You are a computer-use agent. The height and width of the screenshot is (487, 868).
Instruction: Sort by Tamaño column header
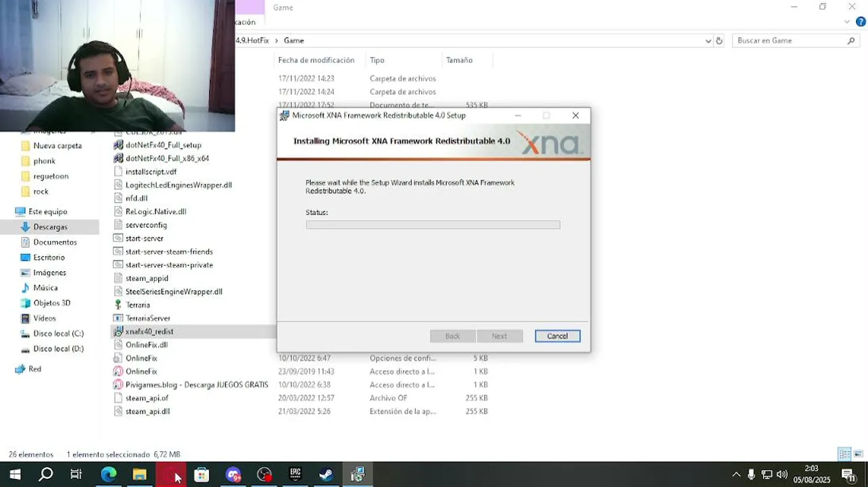point(459,60)
